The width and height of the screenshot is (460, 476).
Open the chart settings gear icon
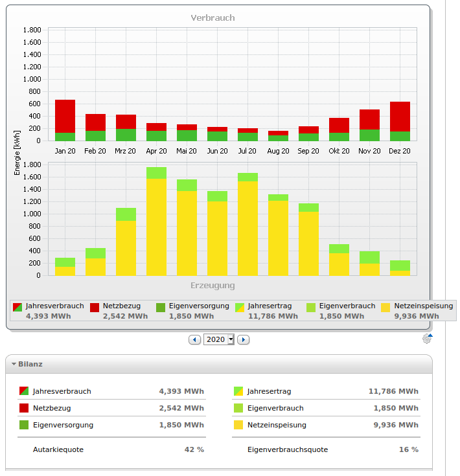(426, 339)
